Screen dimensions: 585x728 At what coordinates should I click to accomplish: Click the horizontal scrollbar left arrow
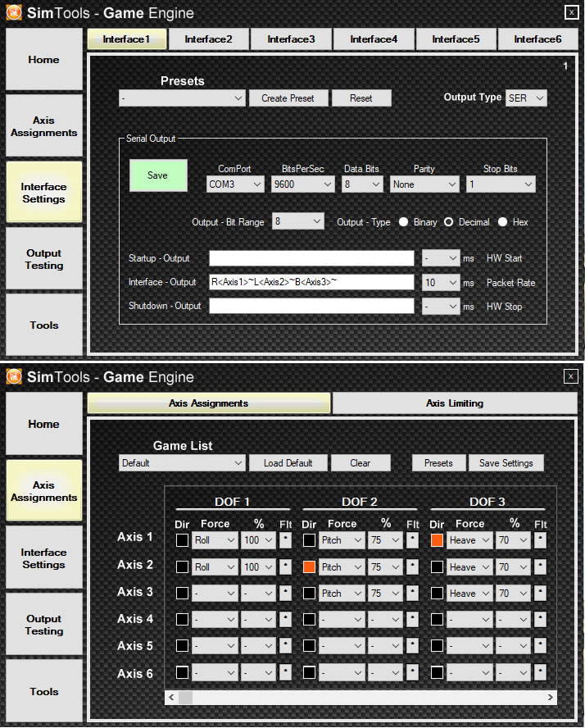[171, 697]
